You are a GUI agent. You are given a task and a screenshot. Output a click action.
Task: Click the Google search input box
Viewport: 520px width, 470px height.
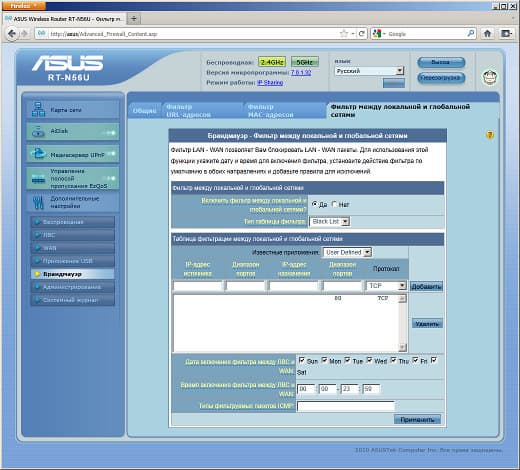tap(427, 34)
